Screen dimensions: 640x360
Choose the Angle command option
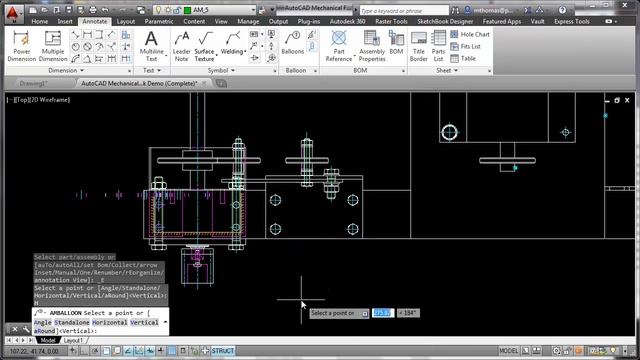(x=42, y=322)
